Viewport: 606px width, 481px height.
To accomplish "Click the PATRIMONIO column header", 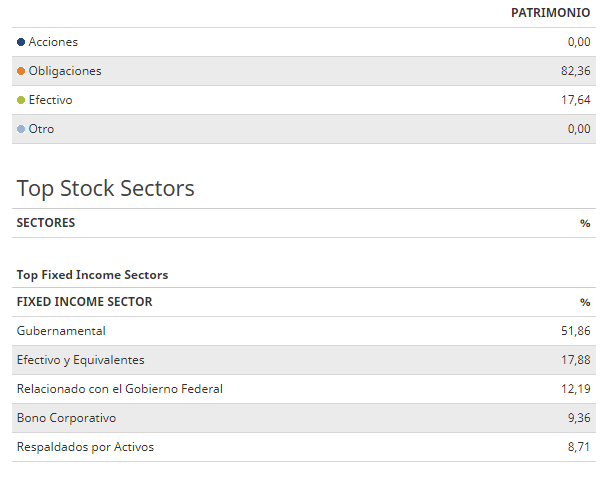I will coord(550,13).
